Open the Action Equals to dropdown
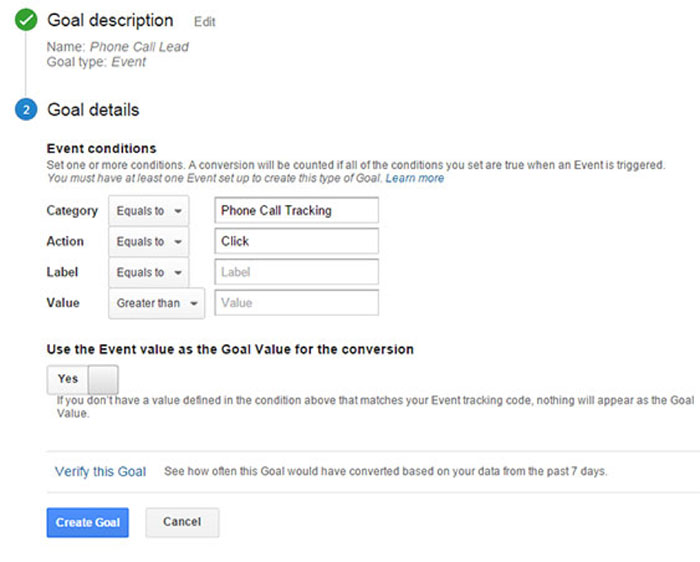The height and width of the screenshot is (562, 700). pos(149,241)
